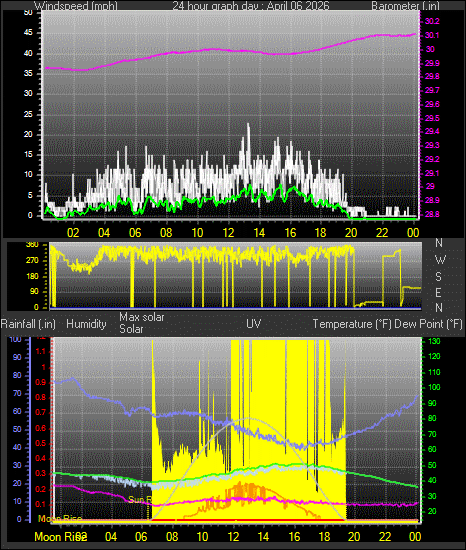Screen dimensions: 466x550
Task: Click the "S" compass letter beside direction graph
Action: 438,277
